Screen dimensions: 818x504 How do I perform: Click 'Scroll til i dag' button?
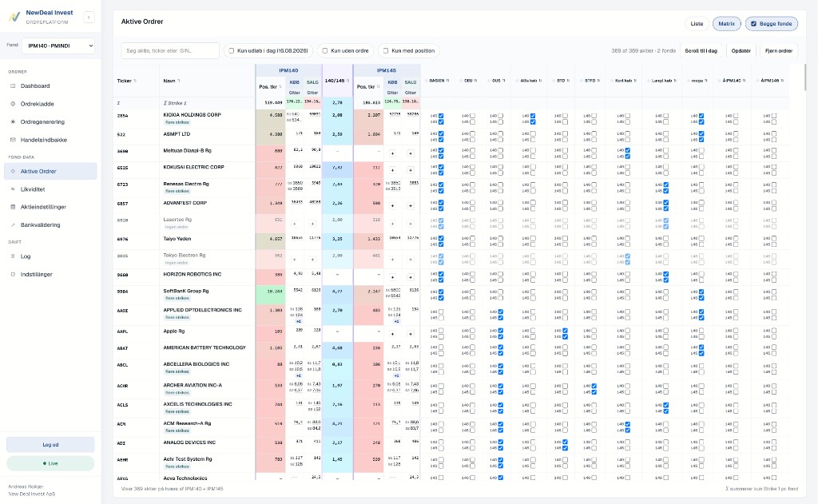coord(701,51)
